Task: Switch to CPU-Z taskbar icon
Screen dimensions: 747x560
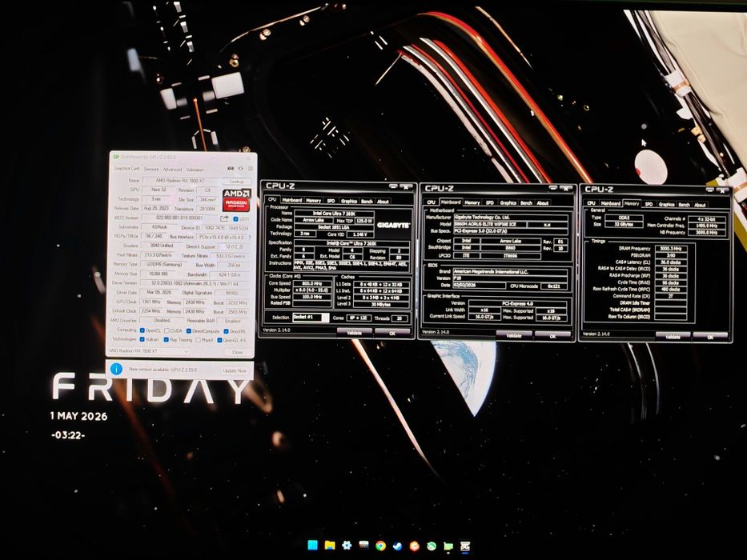Action: coord(465,546)
